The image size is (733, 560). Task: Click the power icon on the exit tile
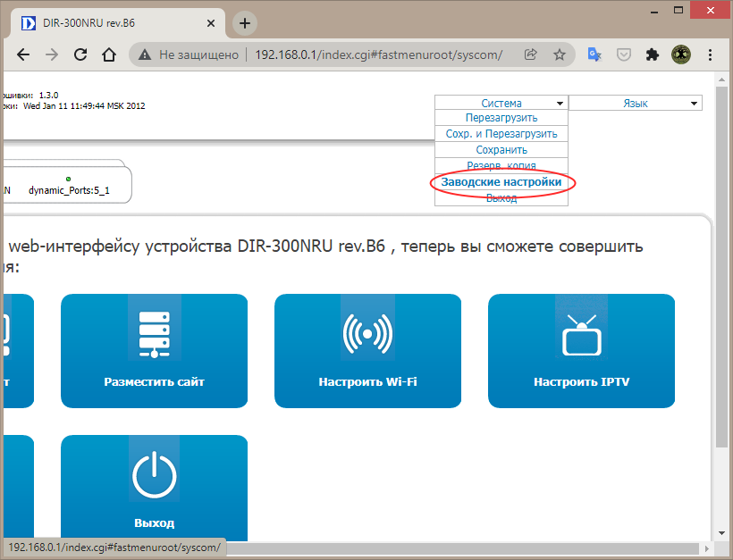pos(155,476)
